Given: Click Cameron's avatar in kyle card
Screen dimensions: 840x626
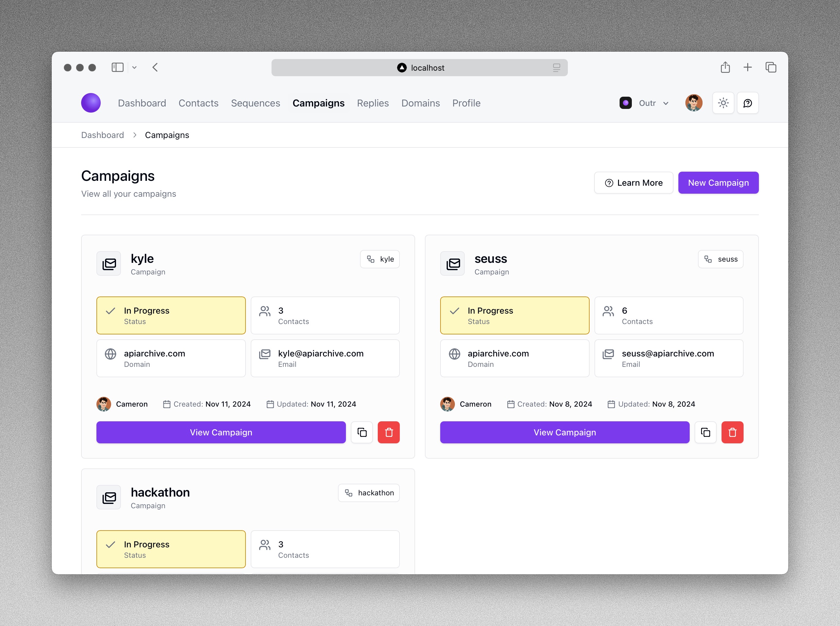Looking at the screenshot, I should pos(103,404).
